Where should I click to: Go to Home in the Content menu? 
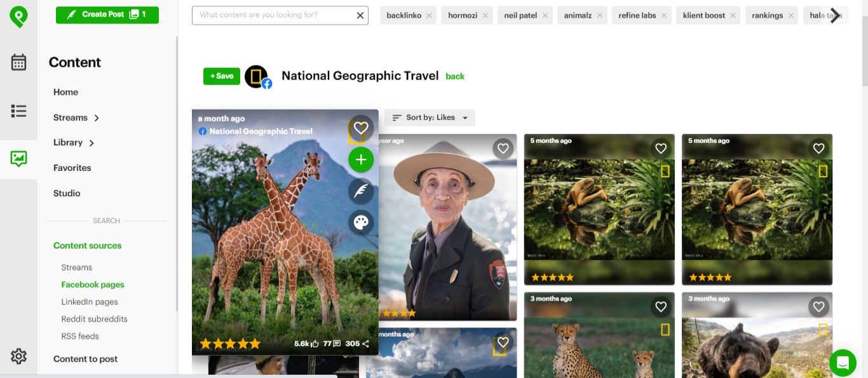coord(65,92)
